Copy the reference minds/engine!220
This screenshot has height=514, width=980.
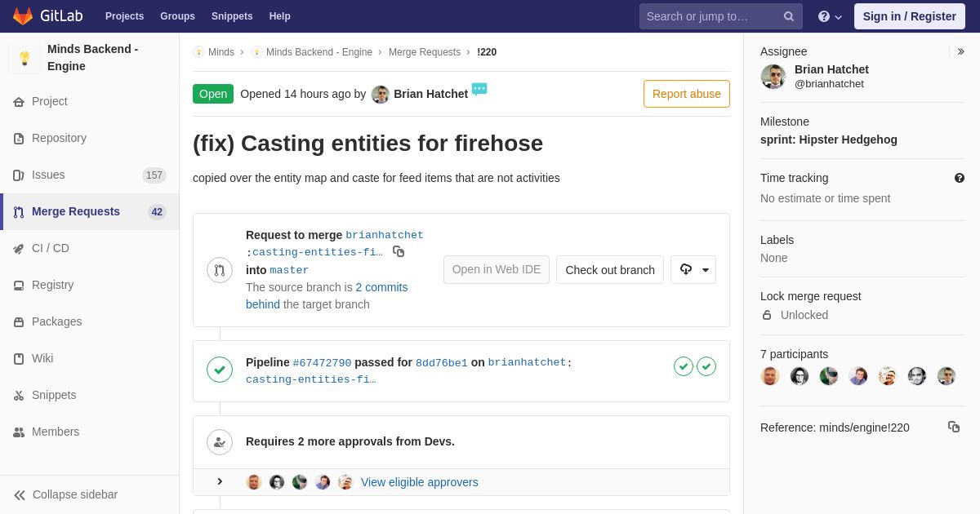pos(954,427)
